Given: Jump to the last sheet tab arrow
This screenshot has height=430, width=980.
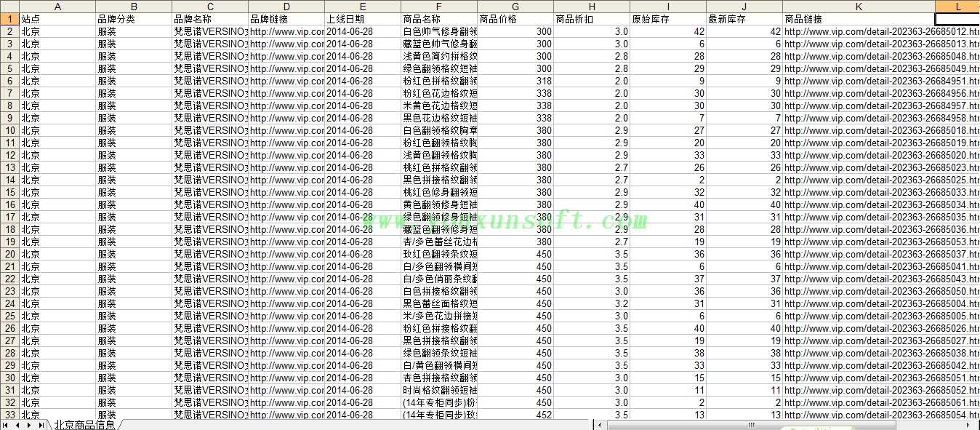Looking at the screenshot, I should 40,425.
